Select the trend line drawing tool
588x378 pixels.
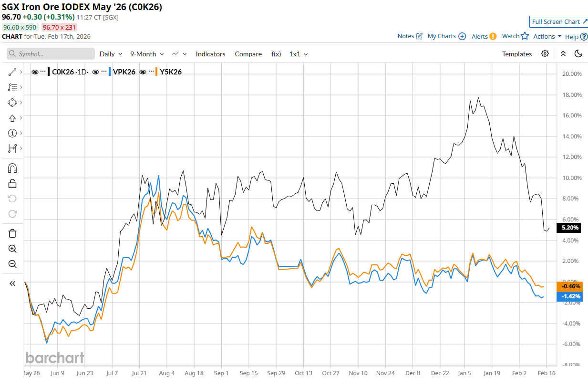(12, 72)
